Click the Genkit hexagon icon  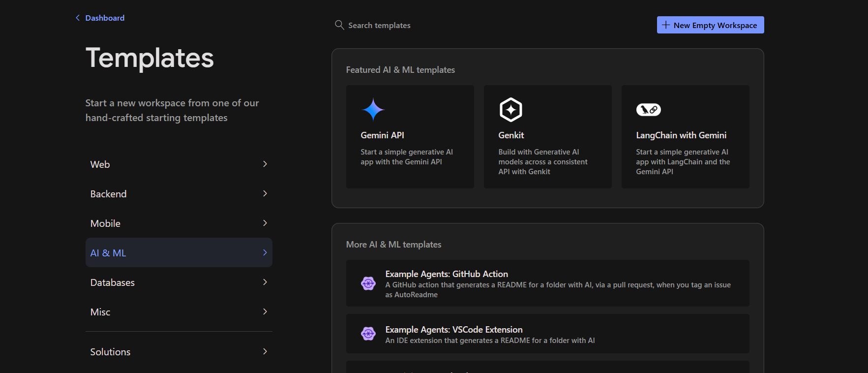point(510,109)
